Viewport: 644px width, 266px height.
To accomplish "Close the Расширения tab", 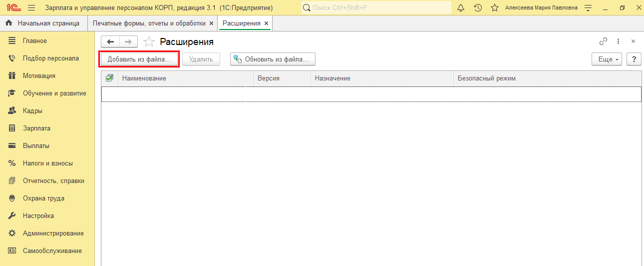I will point(266,23).
